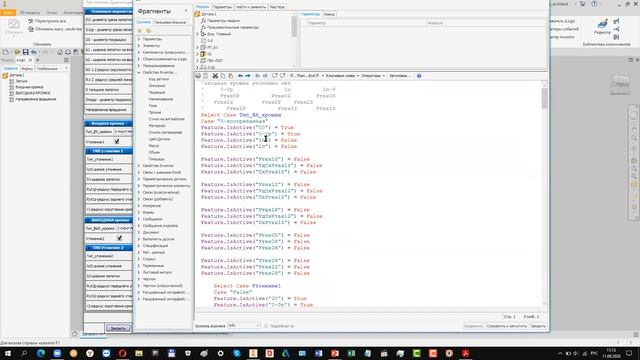
Task: Click the Home view icon in quick access toolbar
Action: tap(60, 52)
